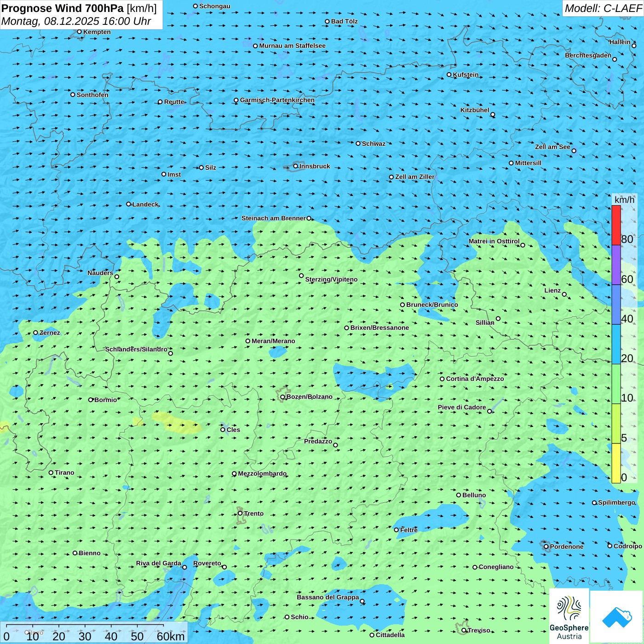Click the 'Schlanders/Silandro' label
Image resolution: width=644 pixels, height=644 pixels.
[x=136, y=349]
